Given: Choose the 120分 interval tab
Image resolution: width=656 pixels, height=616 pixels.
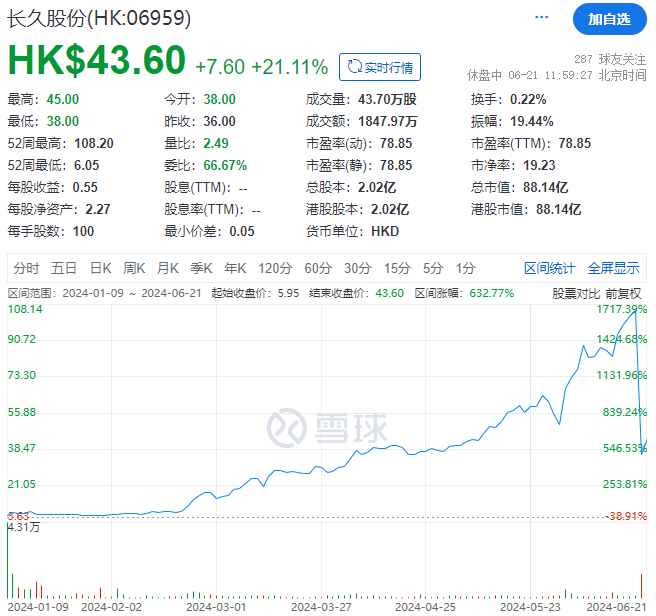Looking at the screenshot, I should (275, 268).
